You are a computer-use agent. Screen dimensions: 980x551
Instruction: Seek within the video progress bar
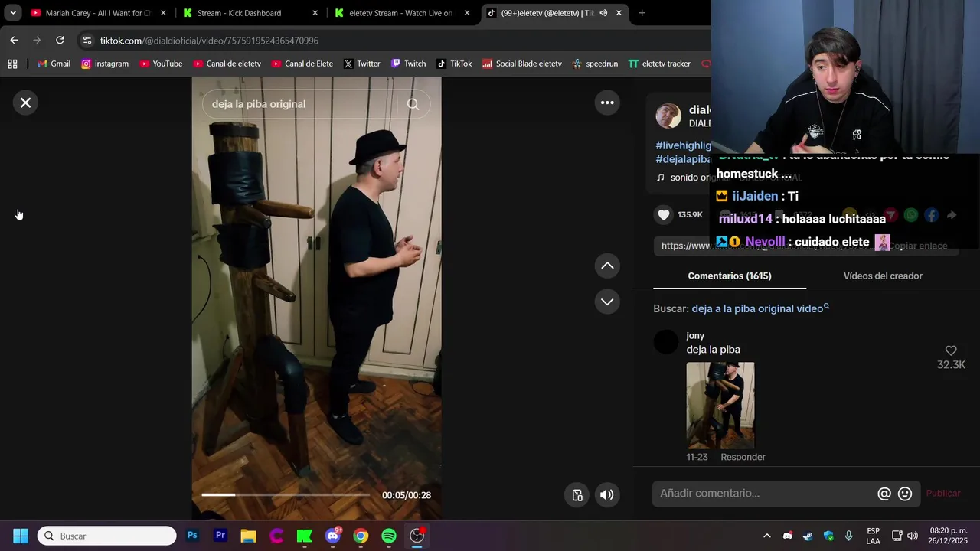coord(286,495)
